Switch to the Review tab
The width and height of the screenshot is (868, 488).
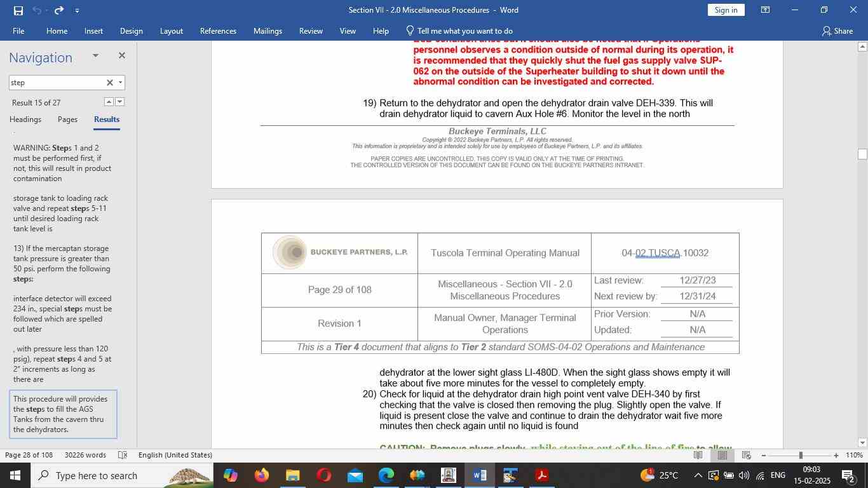coord(311,30)
